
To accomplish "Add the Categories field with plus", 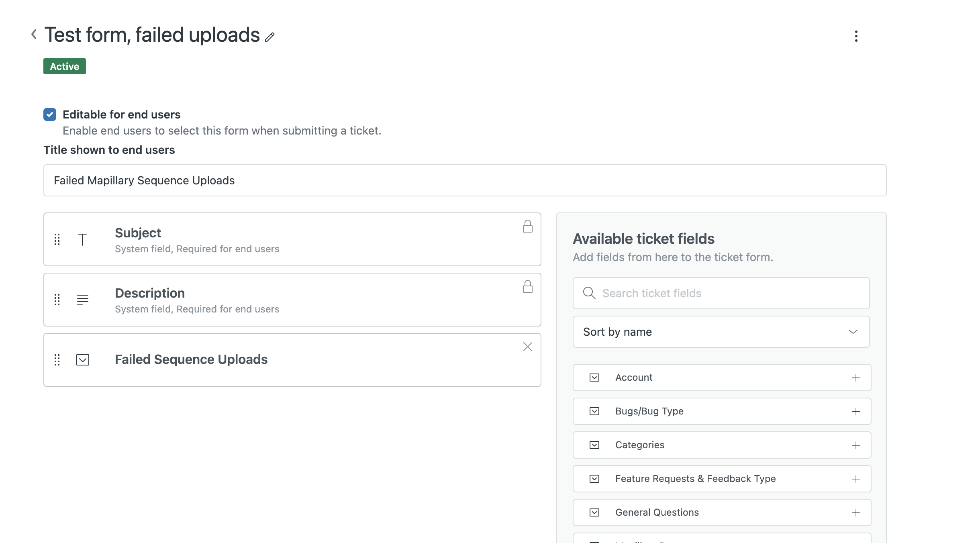I will coord(856,445).
